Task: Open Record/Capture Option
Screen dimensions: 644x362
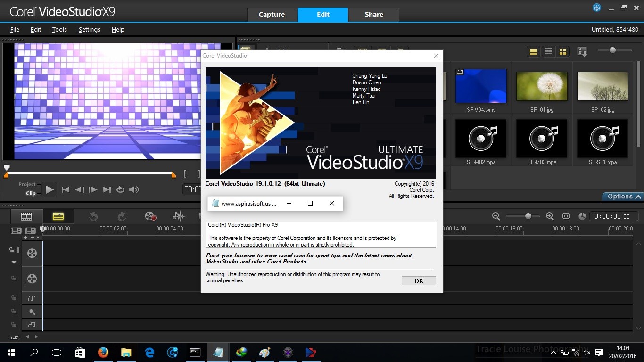Action: [x=150, y=216]
